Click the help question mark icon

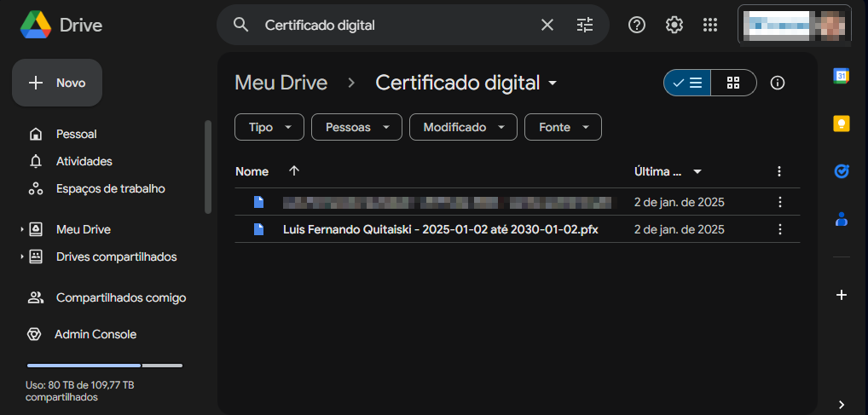tap(637, 25)
